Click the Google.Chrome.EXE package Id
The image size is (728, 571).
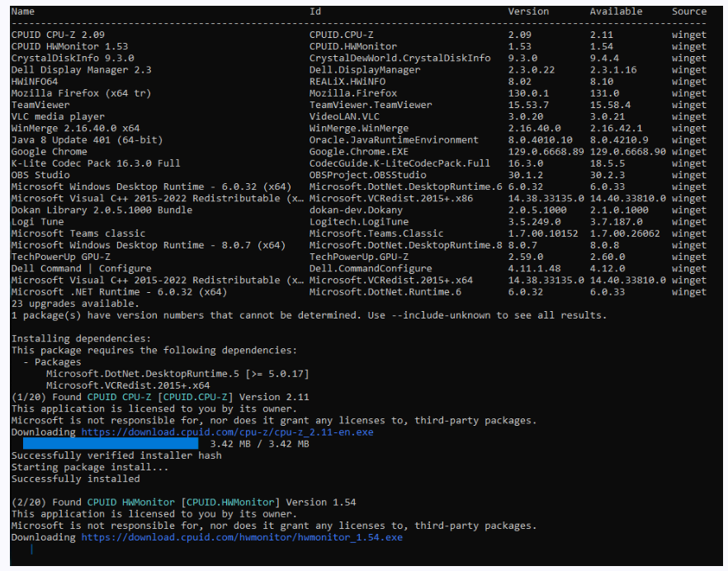click(359, 152)
